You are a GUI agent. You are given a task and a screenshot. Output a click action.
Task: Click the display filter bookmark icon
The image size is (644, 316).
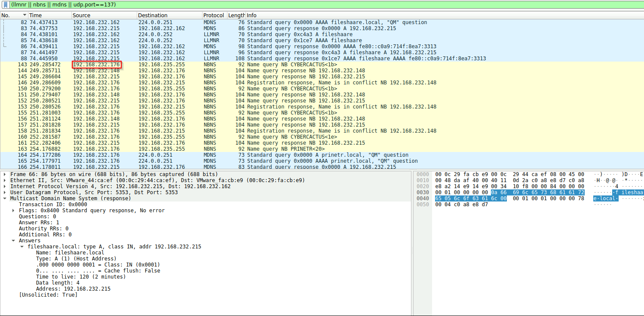(x=6, y=4)
